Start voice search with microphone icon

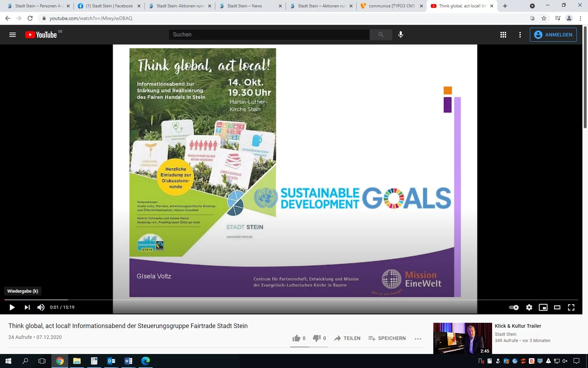[x=401, y=35]
